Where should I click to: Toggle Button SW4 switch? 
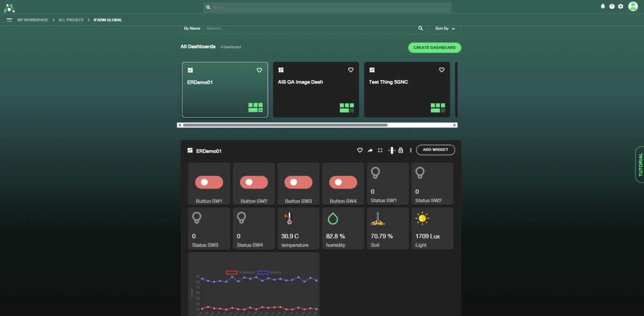pos(342,183)
